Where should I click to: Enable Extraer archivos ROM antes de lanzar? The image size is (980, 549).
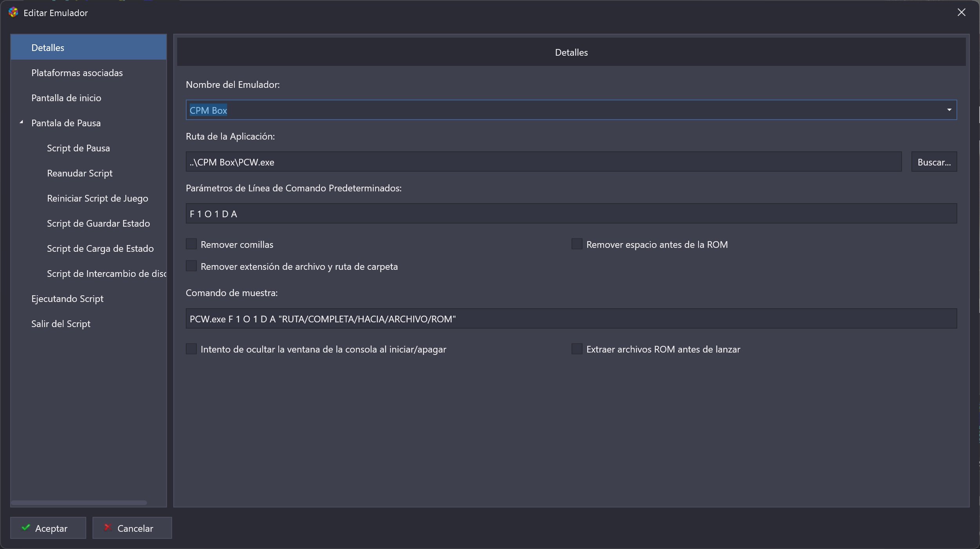577,349
